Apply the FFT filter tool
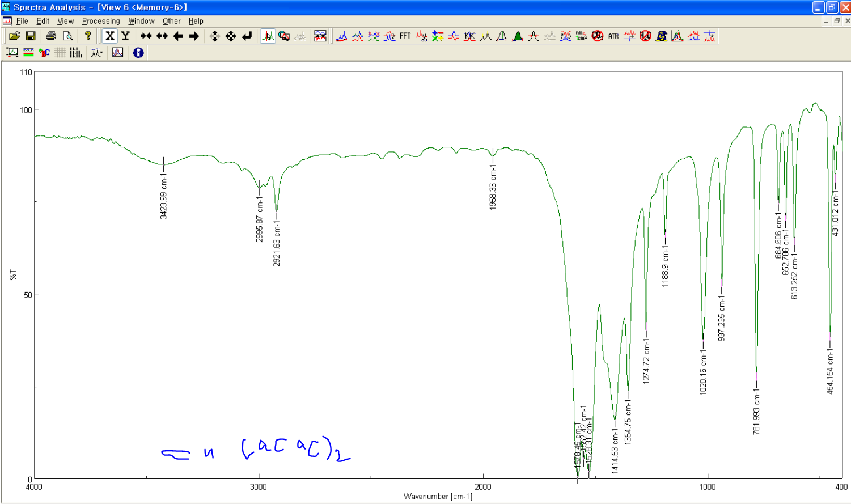 (x=405, y=36)
